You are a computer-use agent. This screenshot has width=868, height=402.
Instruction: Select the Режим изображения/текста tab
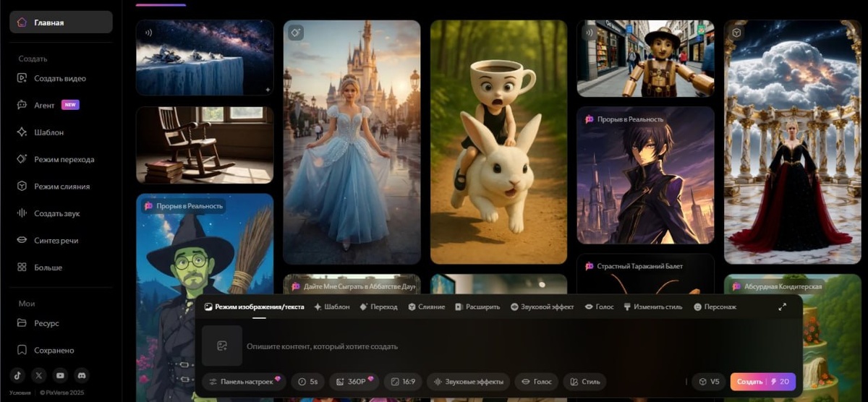(254, 307)
